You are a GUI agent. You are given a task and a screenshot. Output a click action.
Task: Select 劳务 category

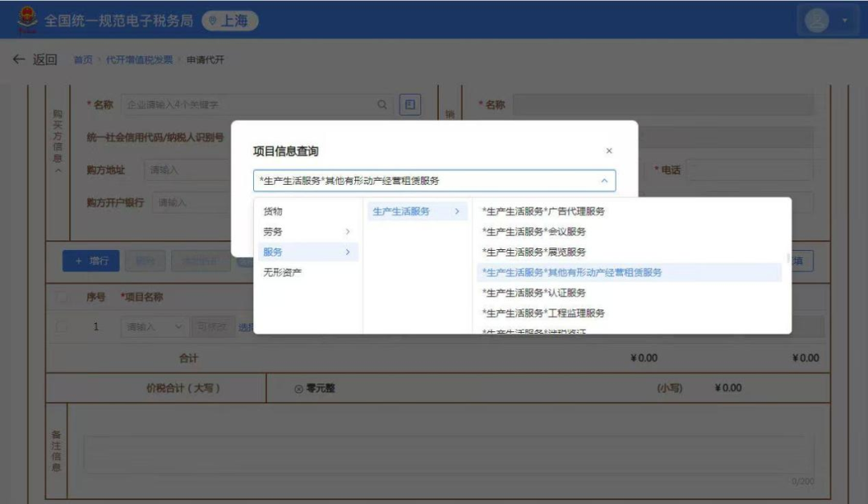click(x=308, y=232)
